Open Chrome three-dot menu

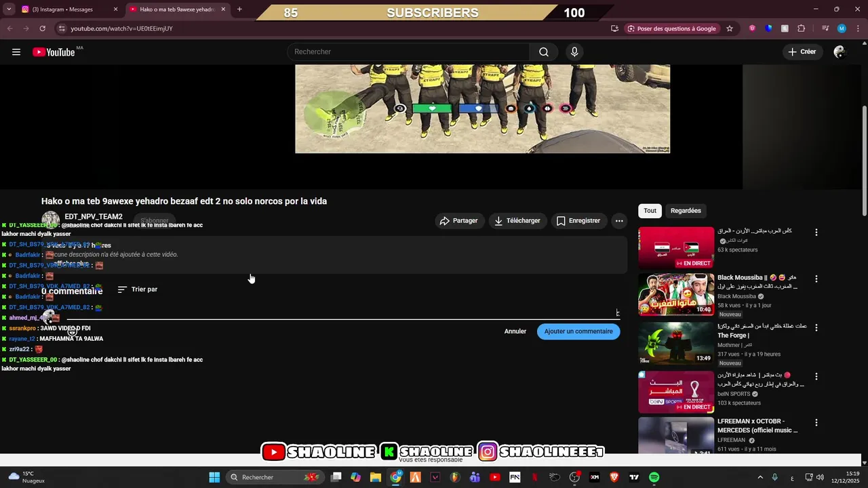(857, 28)
